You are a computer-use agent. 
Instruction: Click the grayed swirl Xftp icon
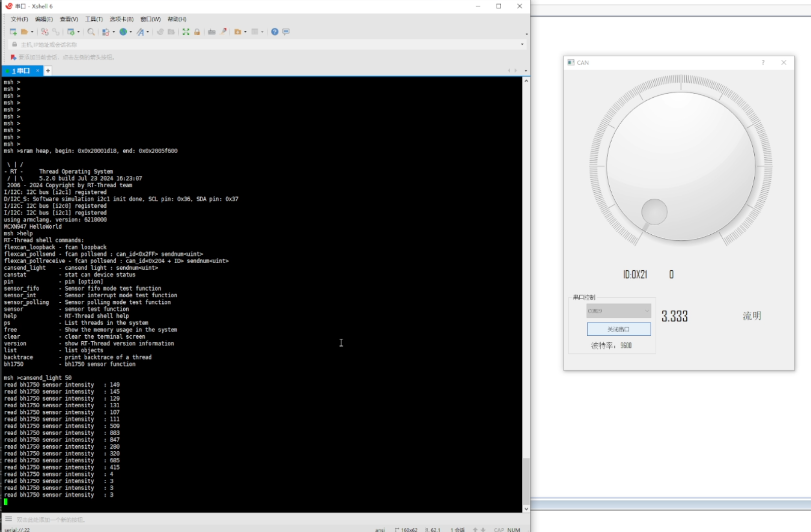160,32
